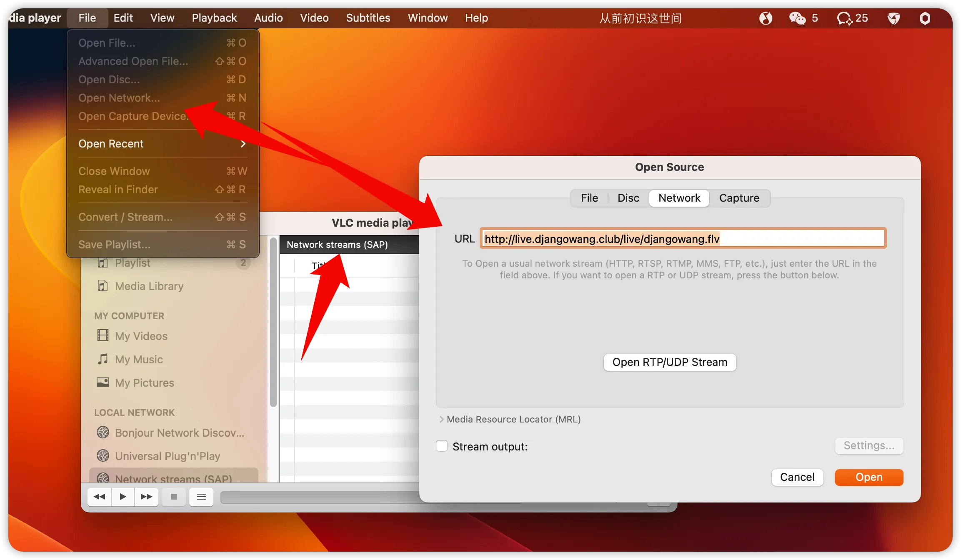The width and height of the screenshot is (961, 560).
Task: Click the orange Open button
Action: tap(869, 477)
